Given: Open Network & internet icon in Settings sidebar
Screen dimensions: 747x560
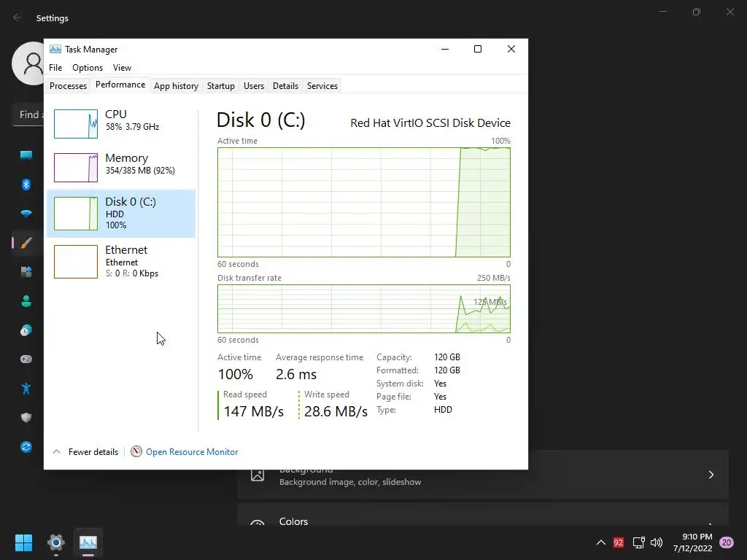Looking at the screenshot, I should (x=26, y=214).
